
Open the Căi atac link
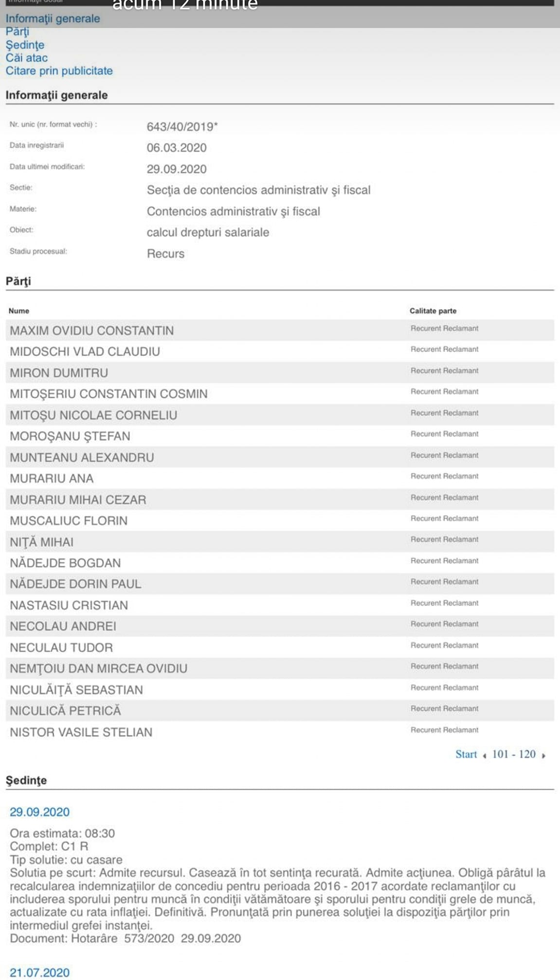tap(27, 58)
